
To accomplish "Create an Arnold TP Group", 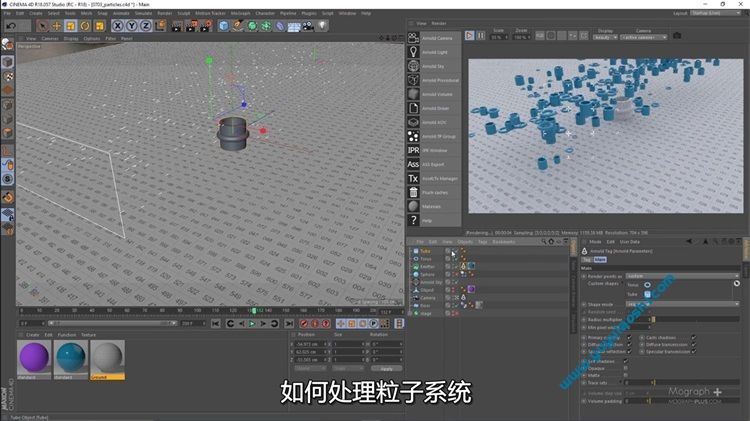I will click(x=434, y=136).
